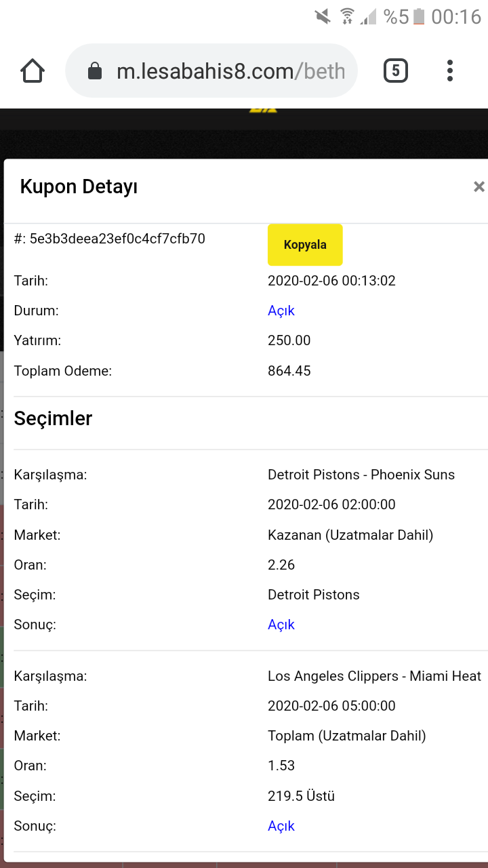Image resolution: width=488 pixels, height=868 pixels.
Task: Tap the Toplam Odeme value 864.45
Action: 289,371
